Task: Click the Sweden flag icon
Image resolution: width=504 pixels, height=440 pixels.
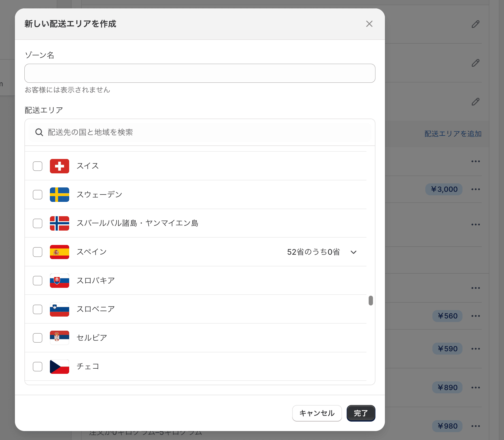Action: pyautogui.click(x=59, y=195)
